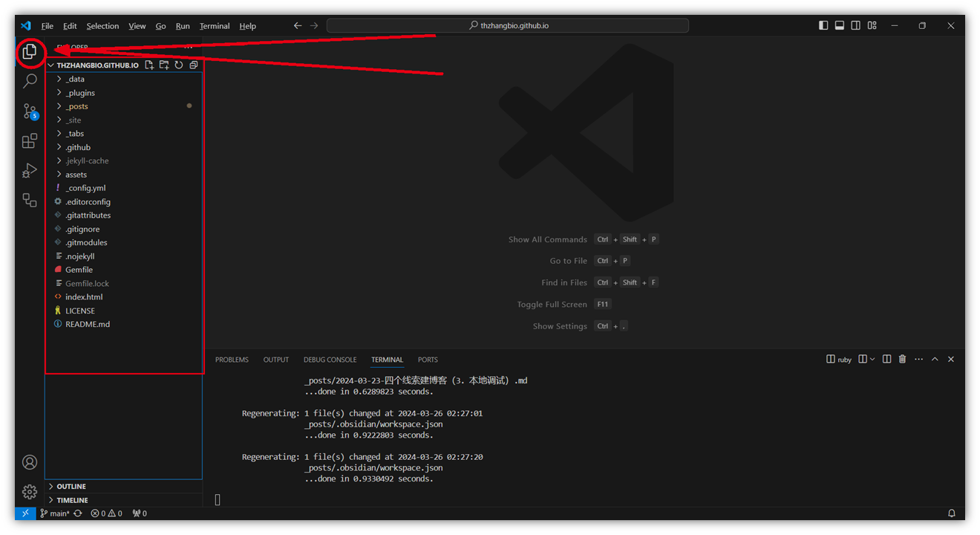Click the main* branch in status bar
The image size is (980, 535).
coord(55,513)
